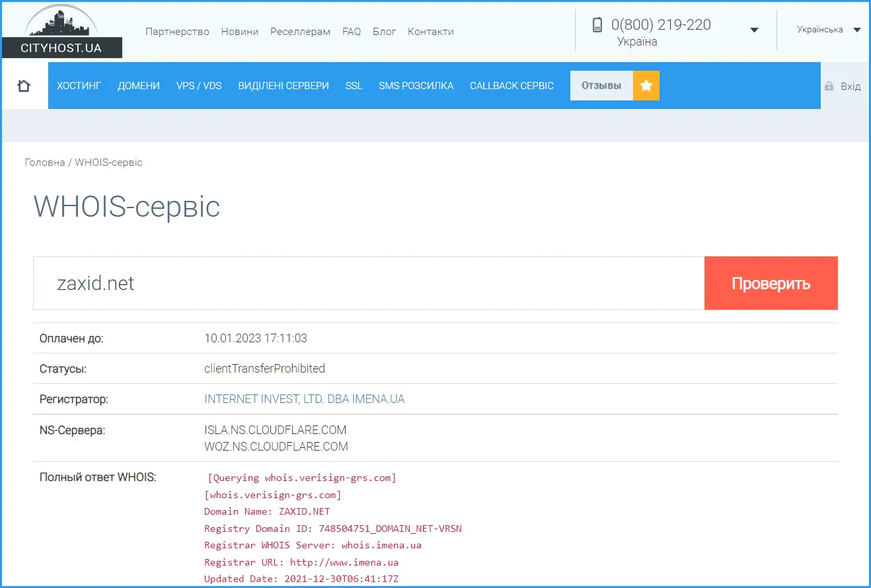Screen dimensions: 871x588
Task: Click the Domain Name: ZAXID.NET line
Action: click(x=267, y=511)
